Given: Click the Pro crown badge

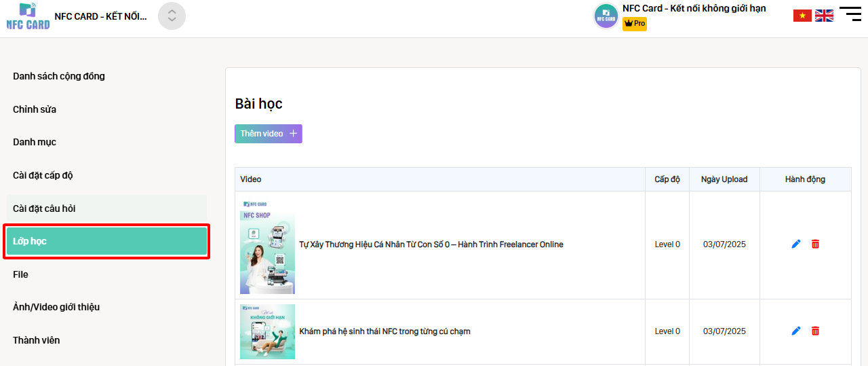Looking at the screenshot, I should coord(635,24).
